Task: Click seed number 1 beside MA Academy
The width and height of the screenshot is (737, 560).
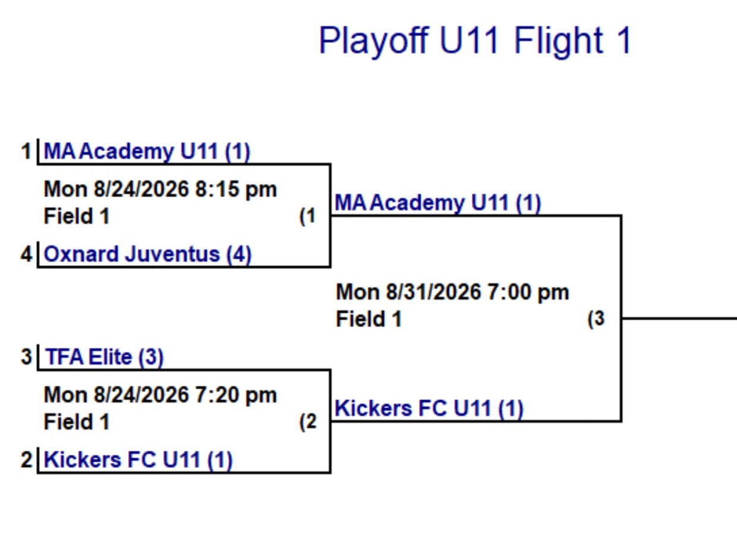Action: 26,152
